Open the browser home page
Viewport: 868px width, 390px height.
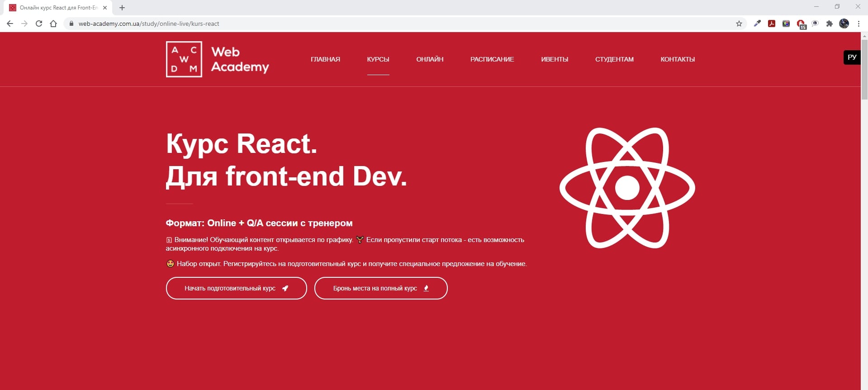tap(53, 24)
